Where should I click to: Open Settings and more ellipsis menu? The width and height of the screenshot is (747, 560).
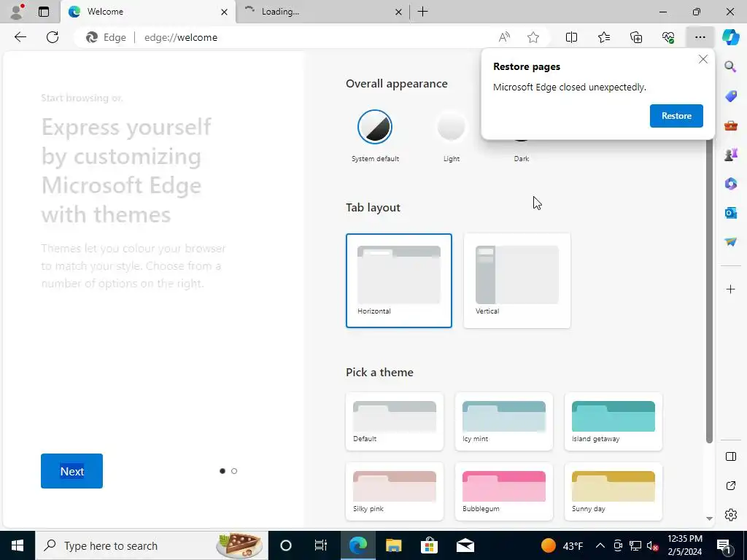click(700, 37)
